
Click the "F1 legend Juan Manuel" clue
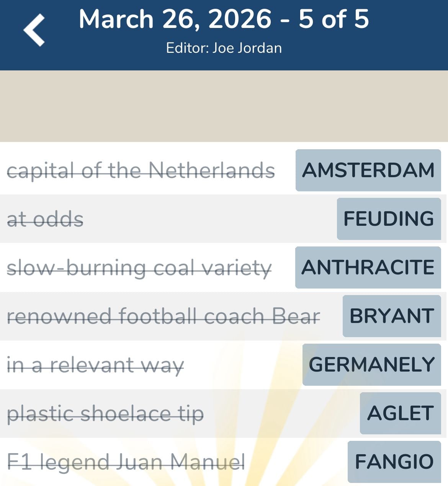[126, 462]
